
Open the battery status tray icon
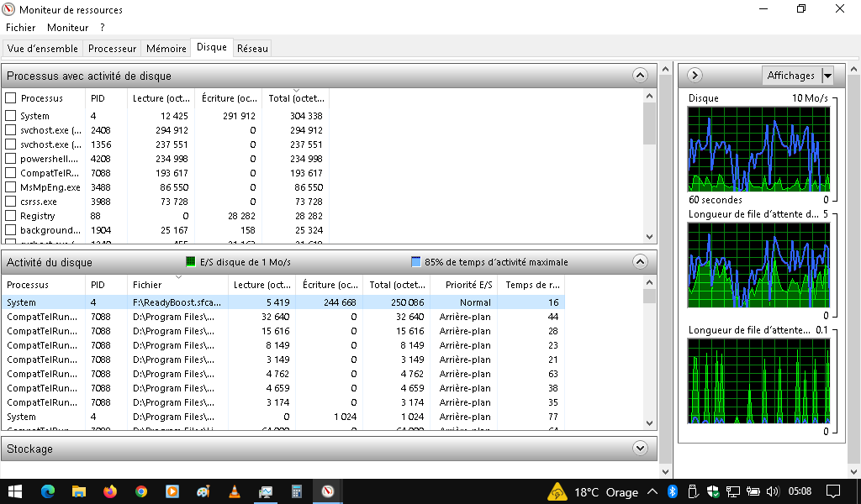click(x=753, y=491)
